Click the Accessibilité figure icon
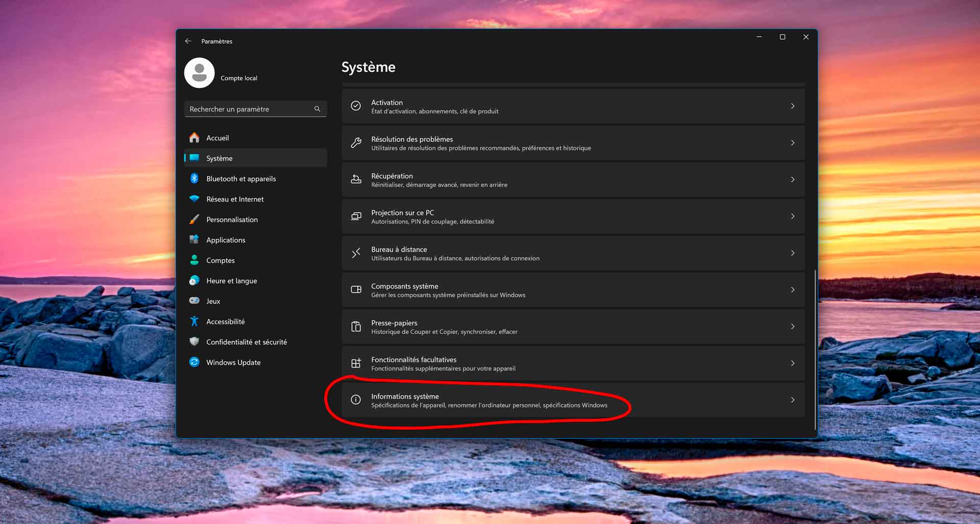Image resolution: width=980 pixels, height=524 pixels. pos(194,321)
